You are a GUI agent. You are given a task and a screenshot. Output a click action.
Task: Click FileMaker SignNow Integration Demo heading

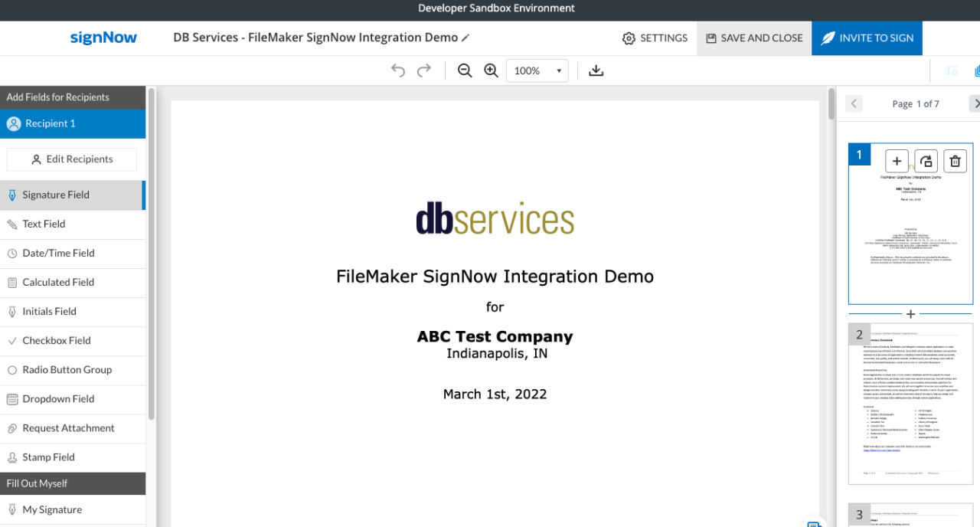495,277
